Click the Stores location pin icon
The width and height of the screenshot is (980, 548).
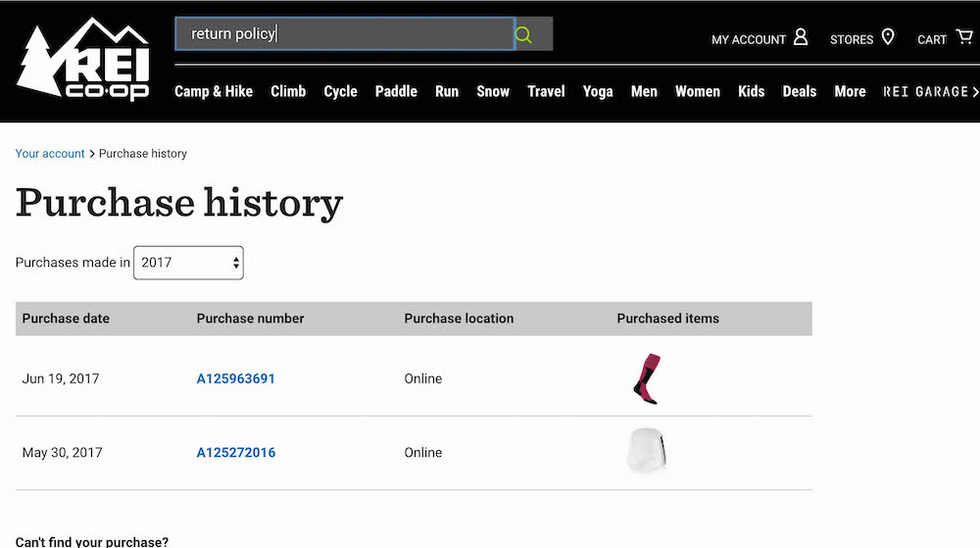coord(888,37)
